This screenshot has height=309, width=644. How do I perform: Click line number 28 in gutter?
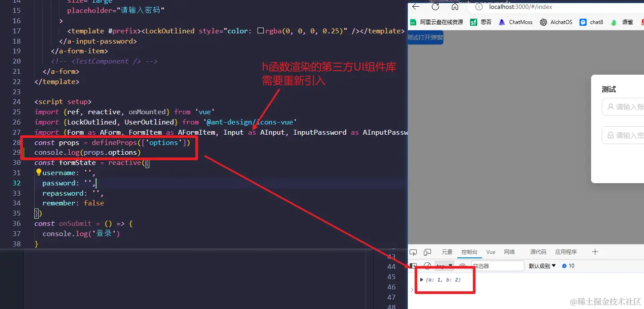[16, 142]
